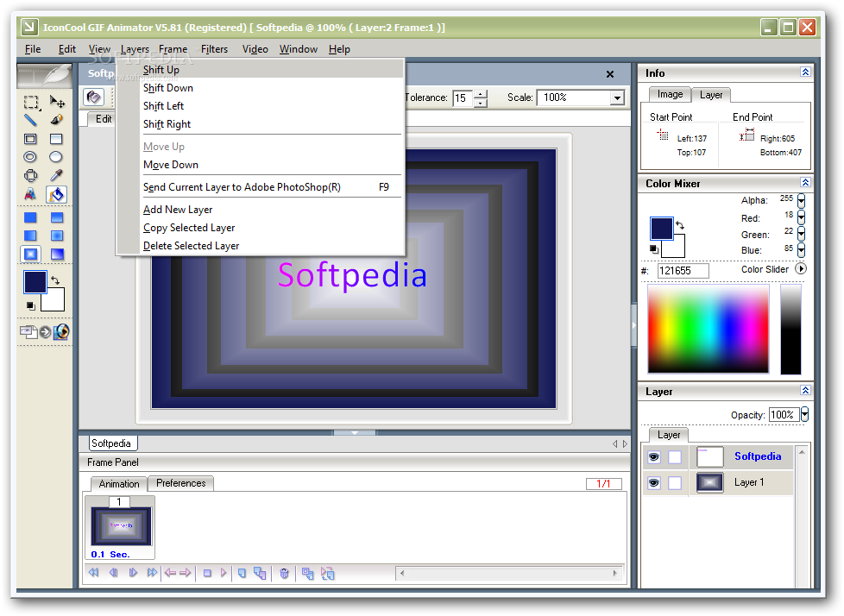Move frame left using pink left arrow
Image resolution: width=844 pixels, height=616 pixels.
(x=171, y=572)
